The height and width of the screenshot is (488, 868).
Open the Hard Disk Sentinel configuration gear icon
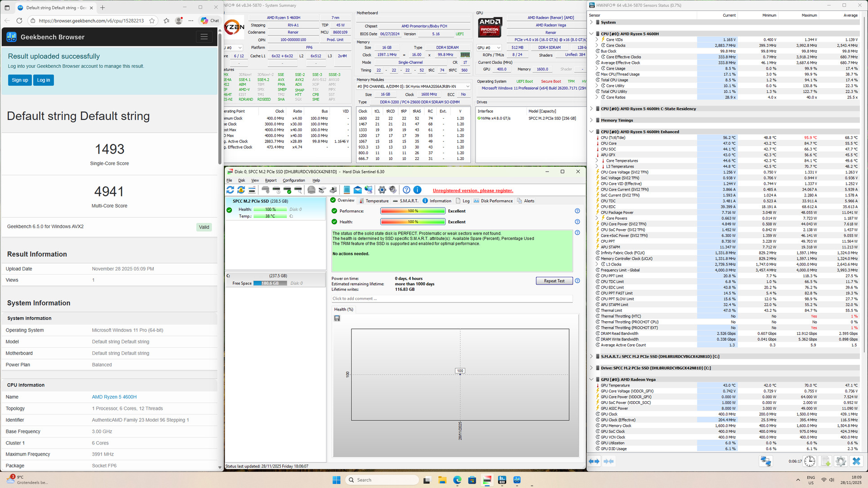382,190
